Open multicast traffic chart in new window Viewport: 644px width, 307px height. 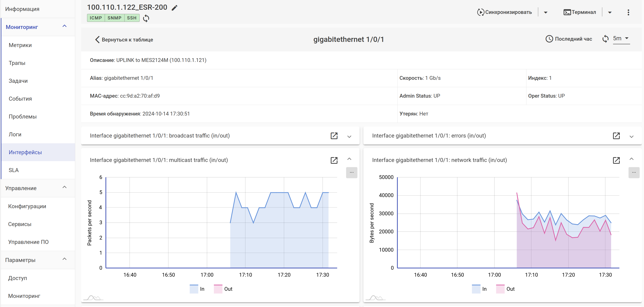point(334,160)
